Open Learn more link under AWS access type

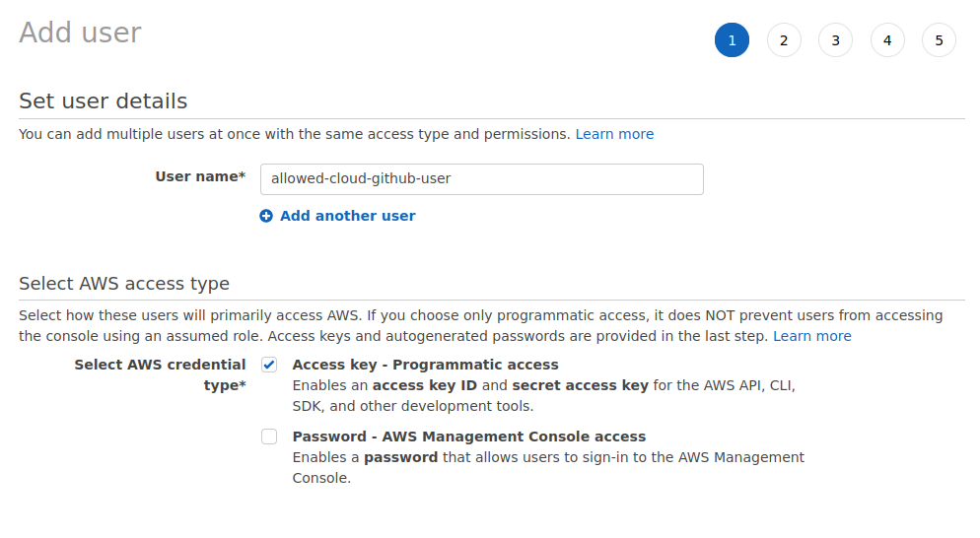(811, 336)
